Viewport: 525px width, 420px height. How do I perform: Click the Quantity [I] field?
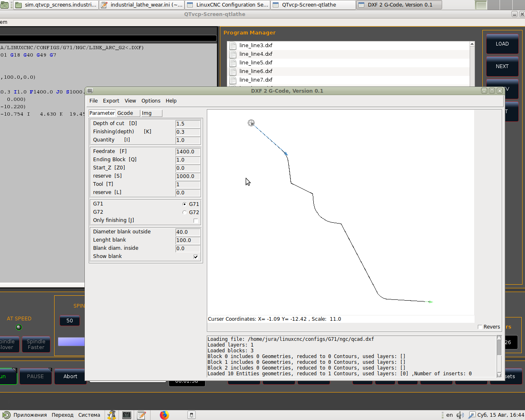[188, 140]
